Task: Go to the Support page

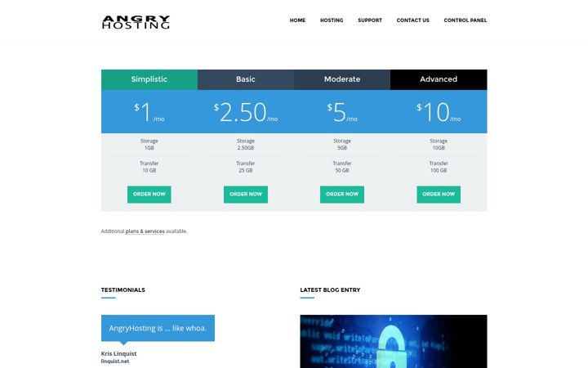Action: coord(370,20)
